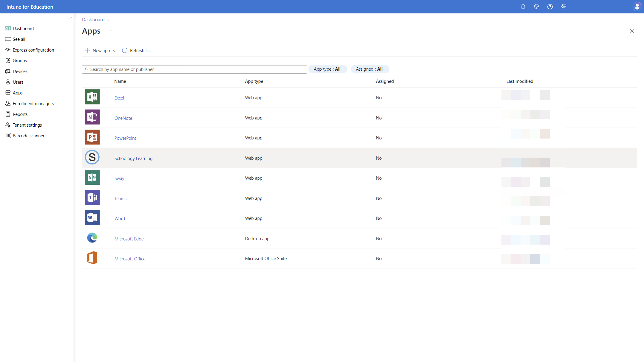The height and width of the screenshot is (362, 644).
Task: Click the Refresh list icon button
Action: tap(125, 50)
